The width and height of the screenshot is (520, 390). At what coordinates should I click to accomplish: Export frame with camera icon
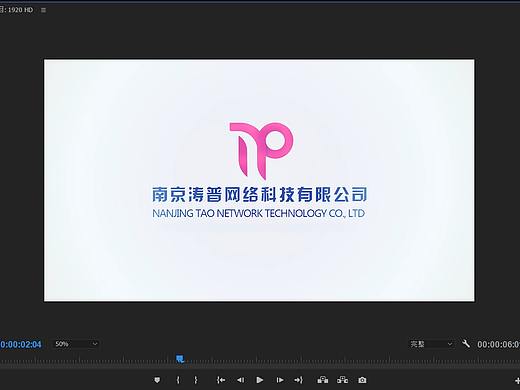pyautogui.click(x=362, y=380)
